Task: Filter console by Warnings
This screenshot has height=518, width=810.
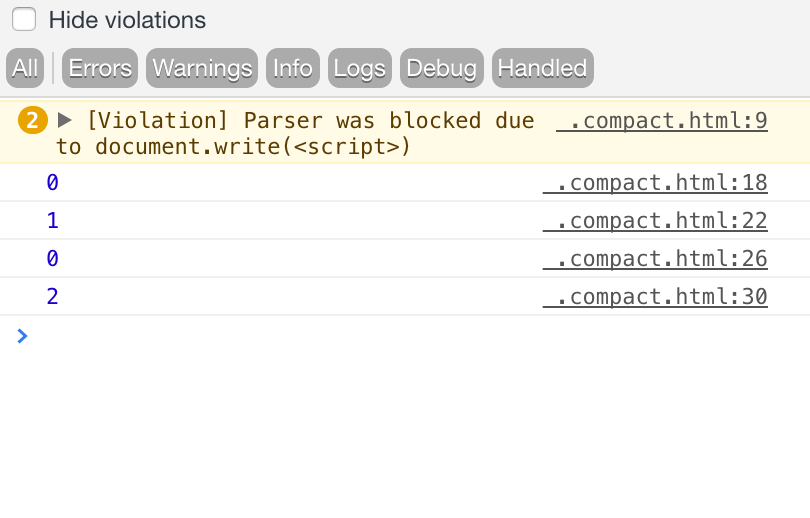Action: [202, 68]
